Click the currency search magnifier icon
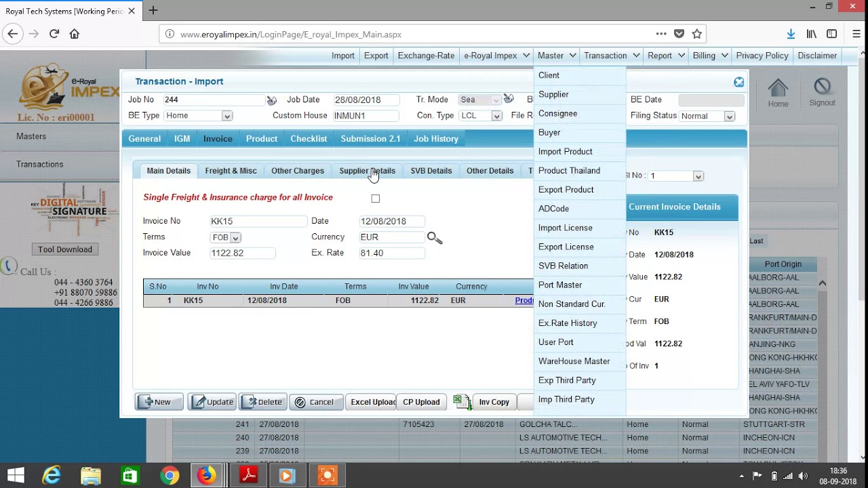 435,238
